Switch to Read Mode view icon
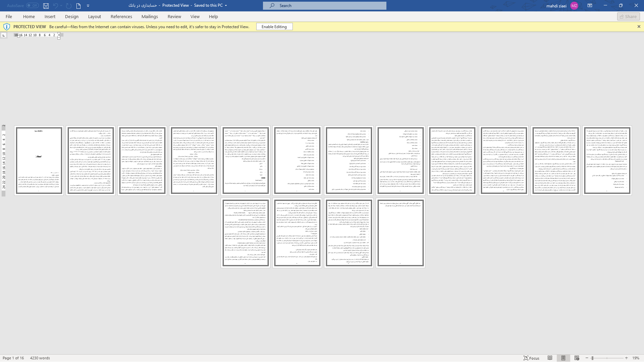The height and width of the screenshot is (362, 644). (x=550, y=358)
